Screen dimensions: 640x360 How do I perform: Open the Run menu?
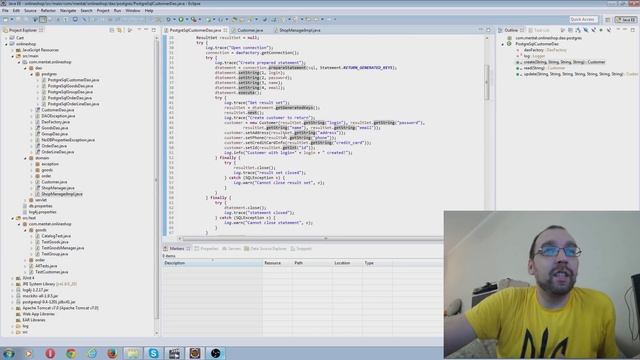tap(118, 11)
